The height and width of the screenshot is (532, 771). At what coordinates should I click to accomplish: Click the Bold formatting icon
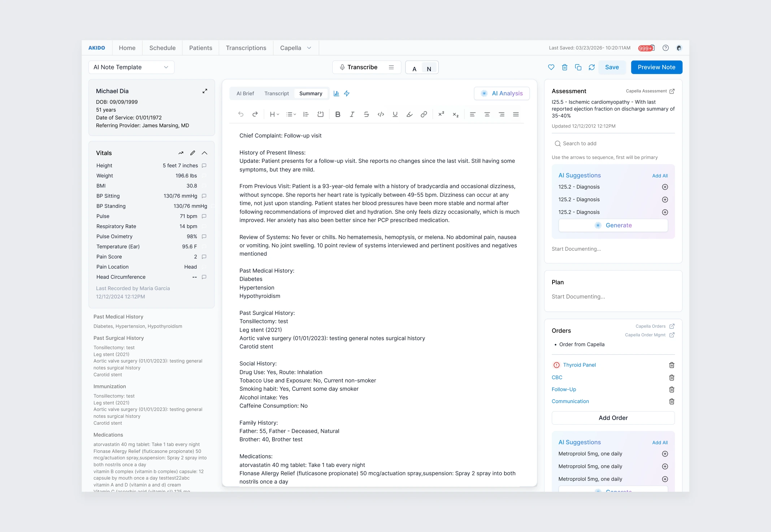(x=338, y=114)
